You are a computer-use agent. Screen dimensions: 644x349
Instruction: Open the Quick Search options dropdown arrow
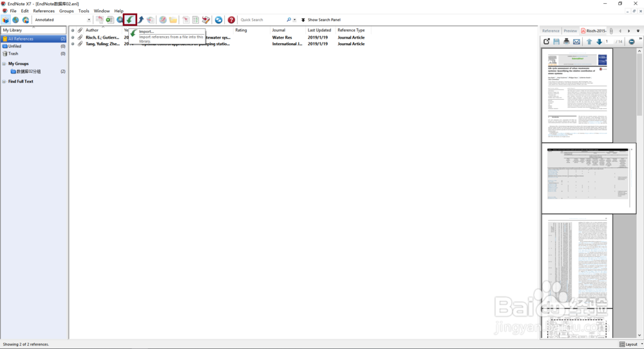click(x=294, y=20)
